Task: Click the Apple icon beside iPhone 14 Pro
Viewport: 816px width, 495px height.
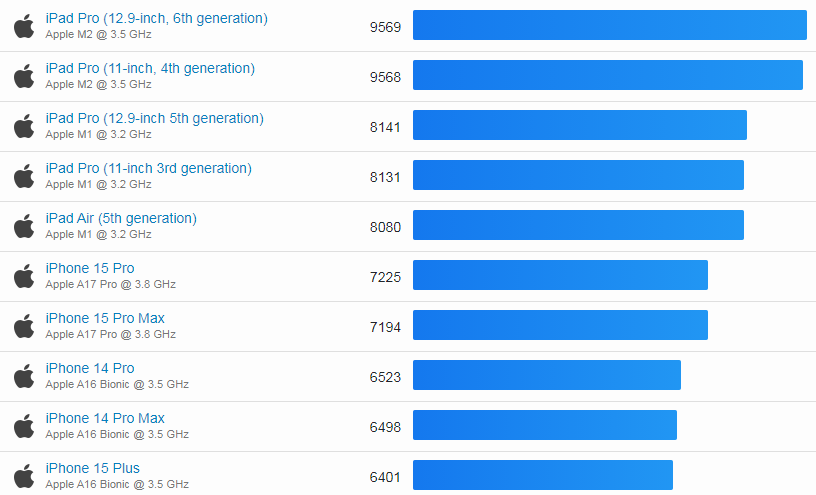Action: point(24,376)
